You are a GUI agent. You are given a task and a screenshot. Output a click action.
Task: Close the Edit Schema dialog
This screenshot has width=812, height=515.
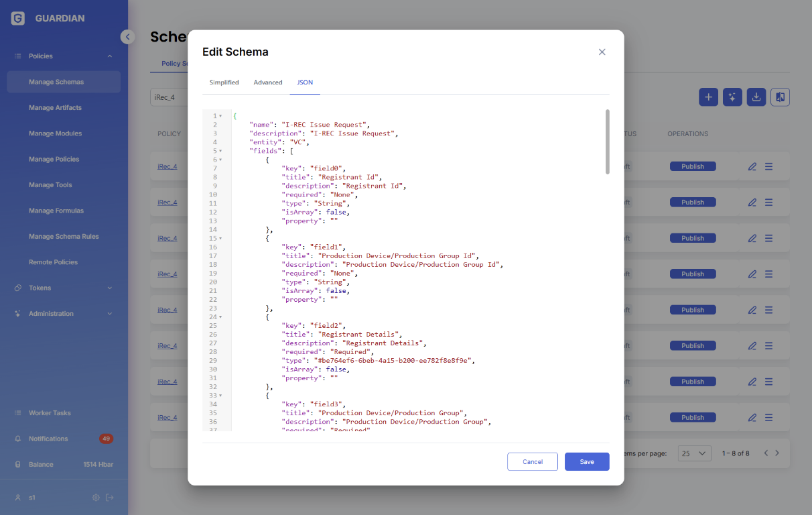coord(602,52)
